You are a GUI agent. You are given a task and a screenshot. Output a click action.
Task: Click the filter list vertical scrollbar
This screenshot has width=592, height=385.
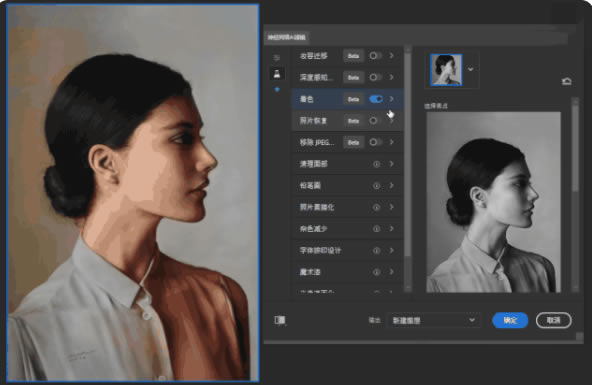408,155
